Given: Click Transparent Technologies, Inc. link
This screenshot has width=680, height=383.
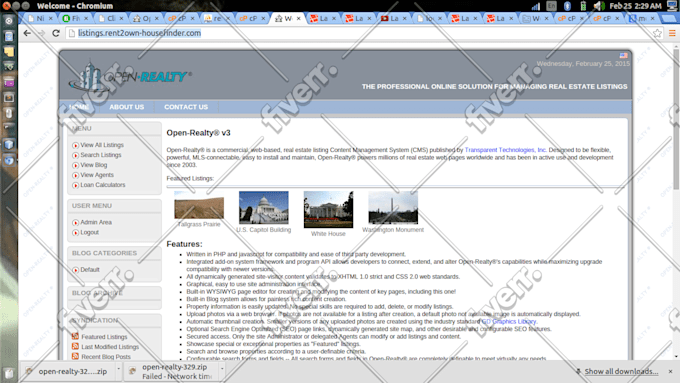Looking at the screenshot, I should (x=506, y=150).
